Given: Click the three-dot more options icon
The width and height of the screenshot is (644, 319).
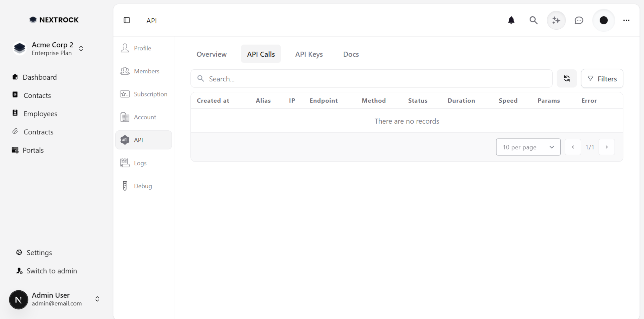Looking at the screenshot, I should (626, 20).
